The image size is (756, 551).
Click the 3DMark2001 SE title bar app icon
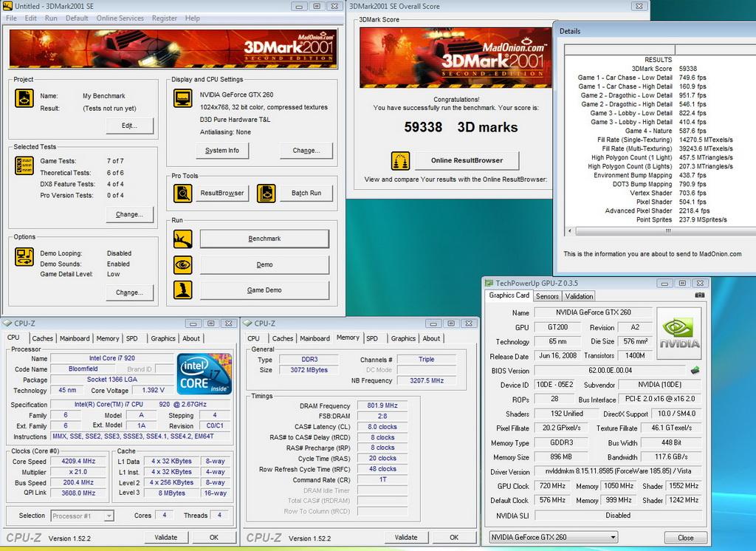point(7,6)
